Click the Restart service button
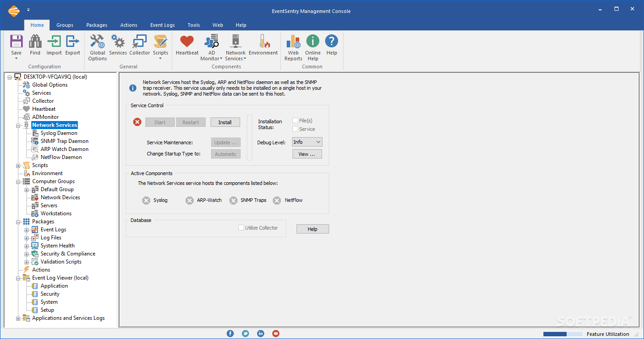644x339 pixels. (x=191, y=122)
